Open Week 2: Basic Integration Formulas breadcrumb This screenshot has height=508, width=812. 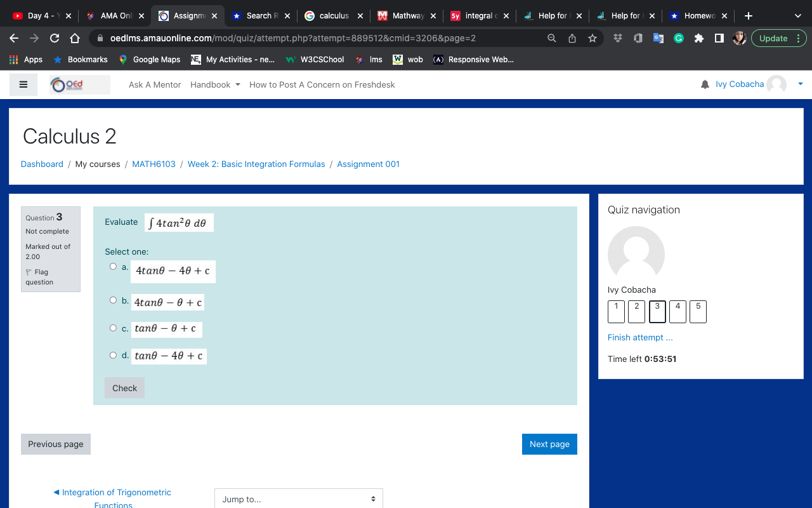point(256,164)
